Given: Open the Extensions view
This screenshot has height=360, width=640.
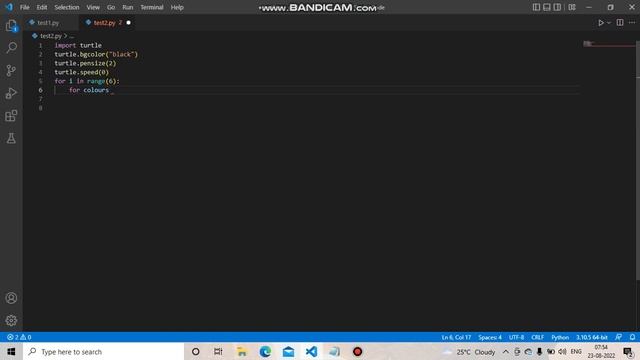Looking at the screenshot, I should coord(11,116).
